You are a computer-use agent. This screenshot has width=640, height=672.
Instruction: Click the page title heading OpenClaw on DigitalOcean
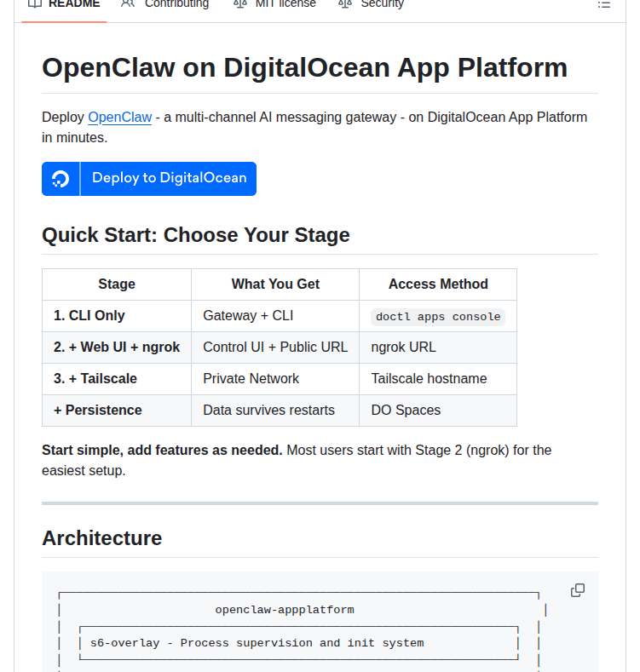(x=304, y=68)
